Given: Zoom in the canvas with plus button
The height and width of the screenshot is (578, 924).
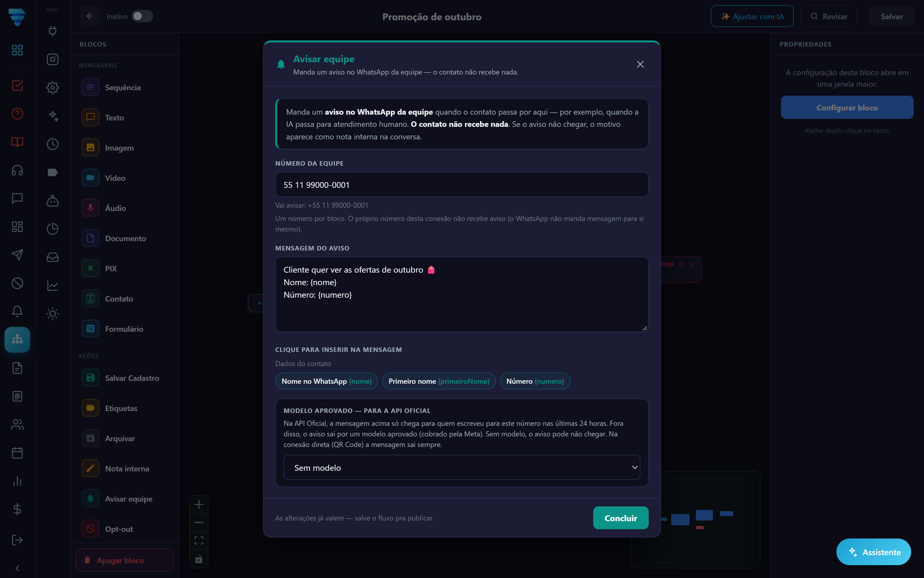Looking at the screenshot, I should pos(199,504).
